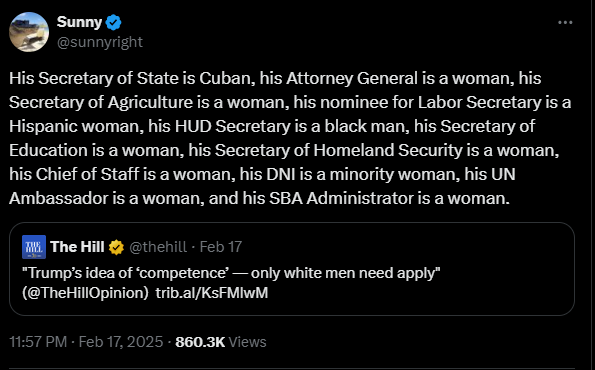
Task: Open The Hill display name
Action: pos(77,247)
